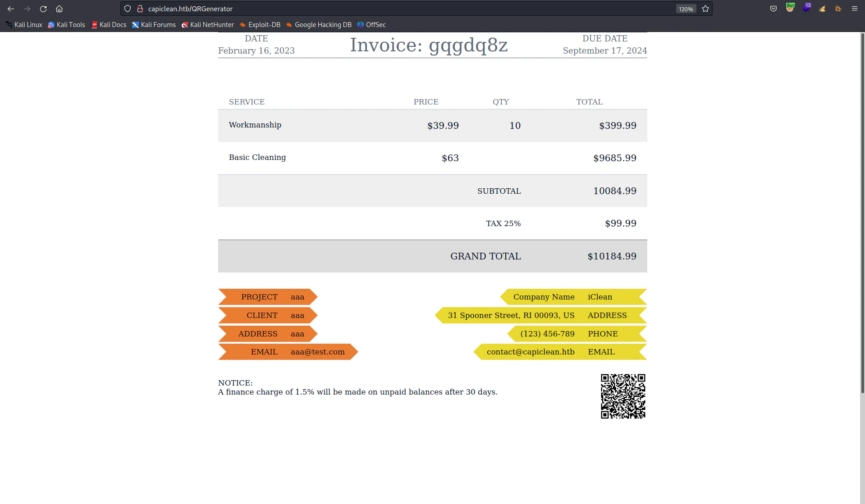The width and height of the screenshot is (865, 504).
Task: Click the 'Workmanship' service row name
Action: tap(255, 125)
